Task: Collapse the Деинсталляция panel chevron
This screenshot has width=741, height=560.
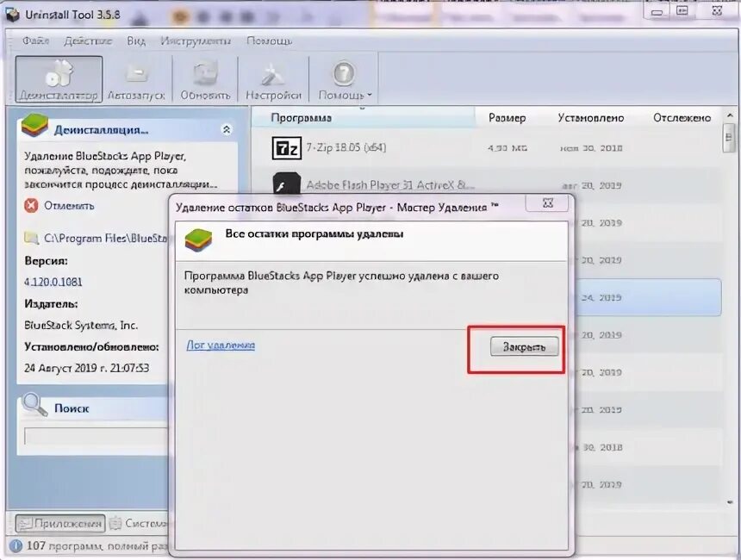Action: [x=227, y=129]
